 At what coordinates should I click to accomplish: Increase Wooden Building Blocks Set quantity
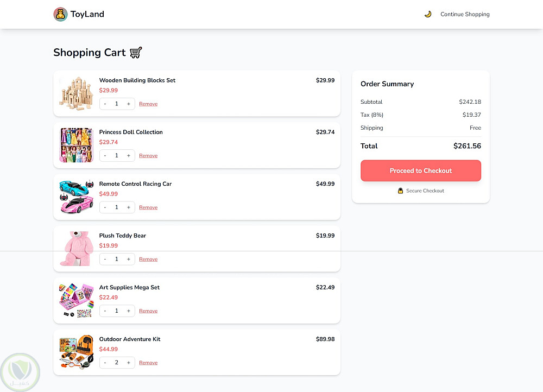click(x=129, y=104)
